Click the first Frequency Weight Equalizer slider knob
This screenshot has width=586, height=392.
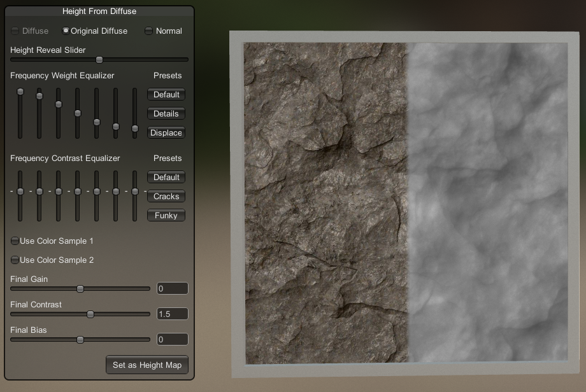20,92
